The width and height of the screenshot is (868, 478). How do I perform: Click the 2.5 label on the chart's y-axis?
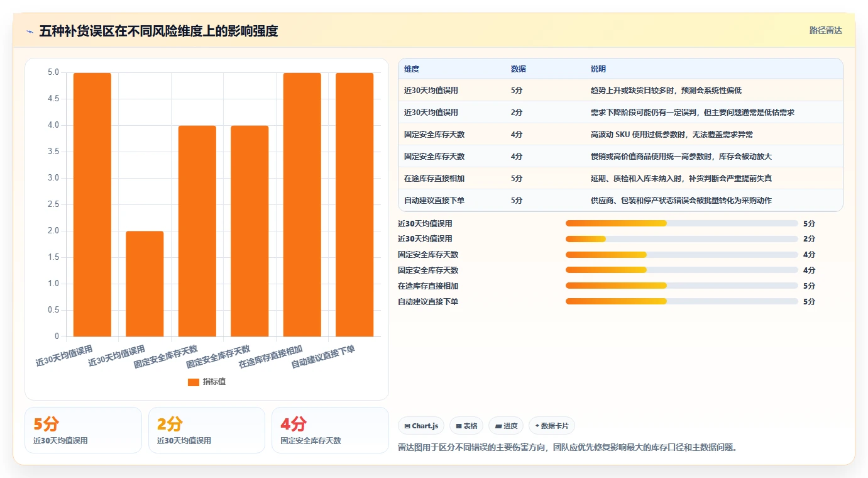pos(53,205)
